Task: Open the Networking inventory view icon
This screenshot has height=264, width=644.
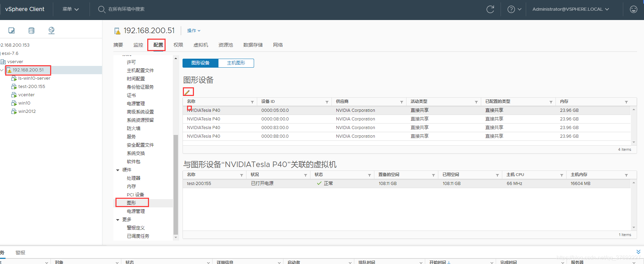Action: 52,30
